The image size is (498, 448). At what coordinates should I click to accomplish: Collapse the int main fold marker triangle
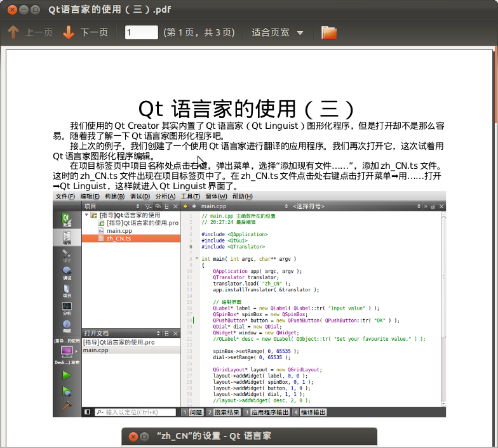[197, 259]
